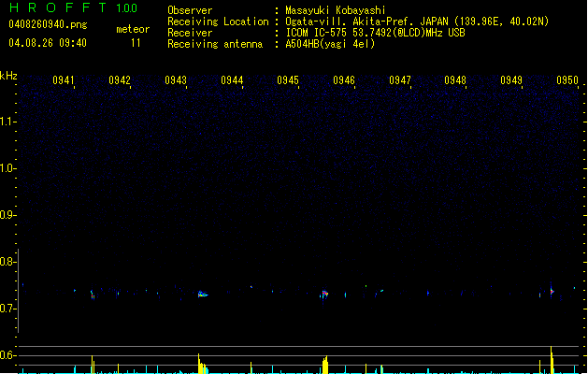This screenshot has height=374, width=588.
Task: Click the yellow power spike after 0943
Action: pyautogui.click(x=203, y=364)
